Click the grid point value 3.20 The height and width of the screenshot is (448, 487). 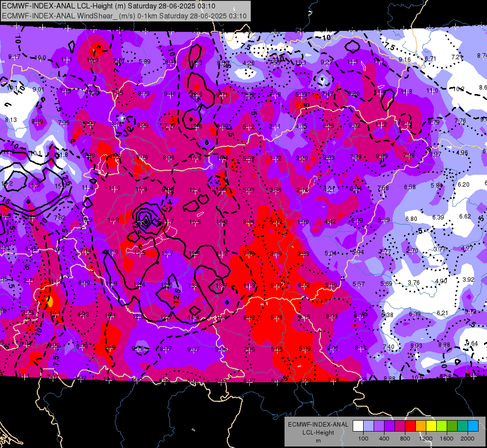[x=301, y=158]
